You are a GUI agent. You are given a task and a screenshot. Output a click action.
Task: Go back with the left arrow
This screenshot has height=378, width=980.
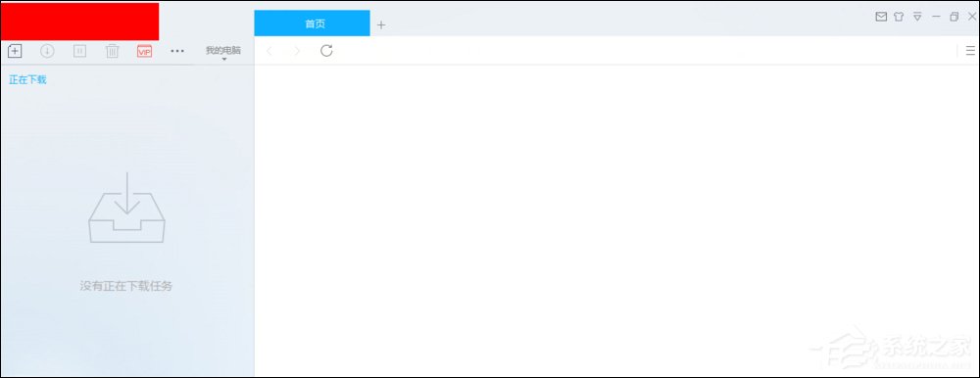pyautogui.click(x=269, y=51)
